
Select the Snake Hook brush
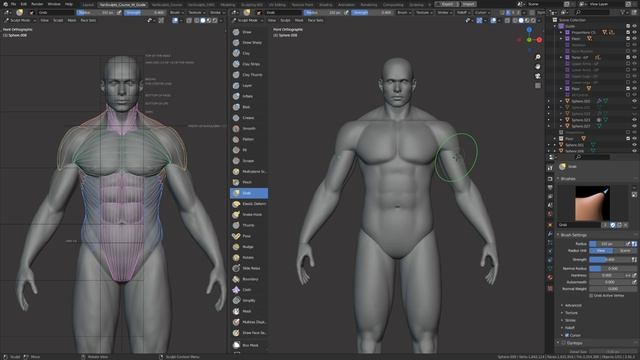(249, 214)
